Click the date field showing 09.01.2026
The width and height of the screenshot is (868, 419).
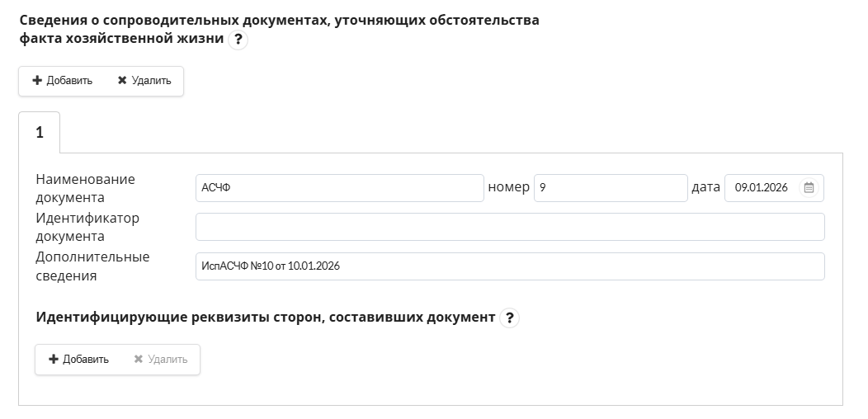(762, 188)
